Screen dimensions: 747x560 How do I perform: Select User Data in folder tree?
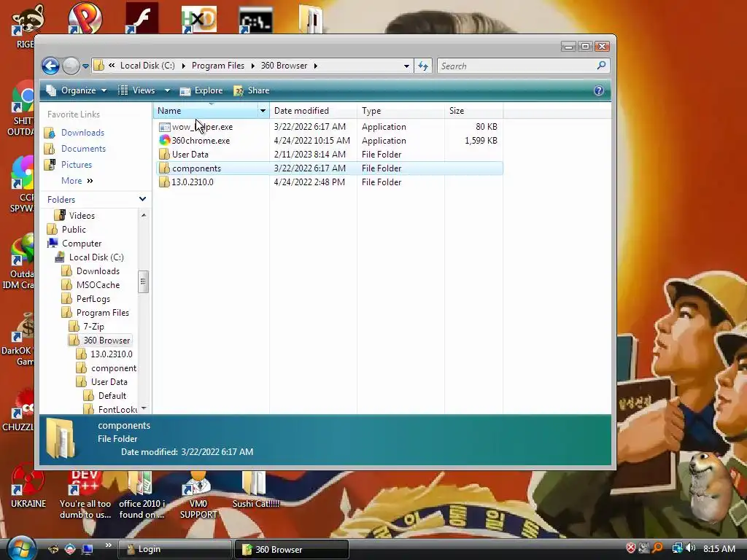[109, 382]
